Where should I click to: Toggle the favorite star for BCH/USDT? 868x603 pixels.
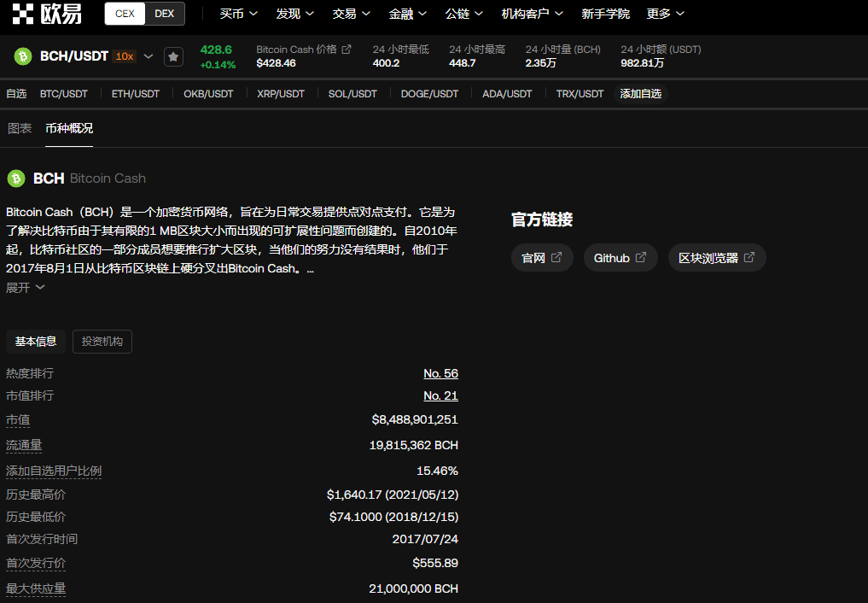coord(173,56)
